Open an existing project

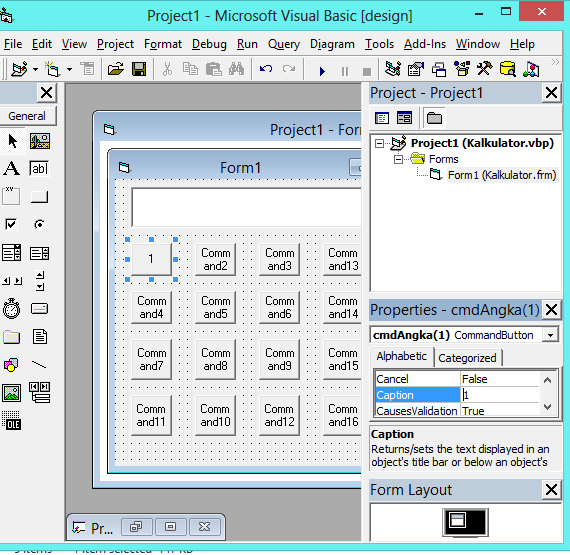116,69
